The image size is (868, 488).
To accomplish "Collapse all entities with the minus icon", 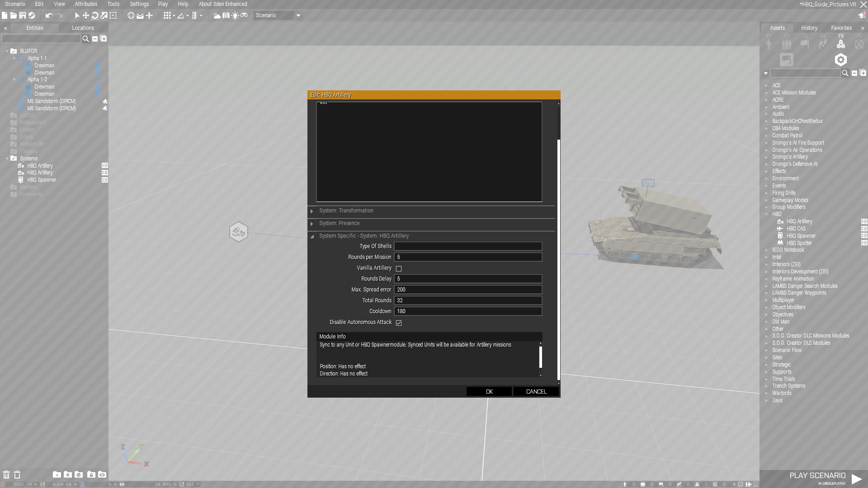I will tap(95, 39).
